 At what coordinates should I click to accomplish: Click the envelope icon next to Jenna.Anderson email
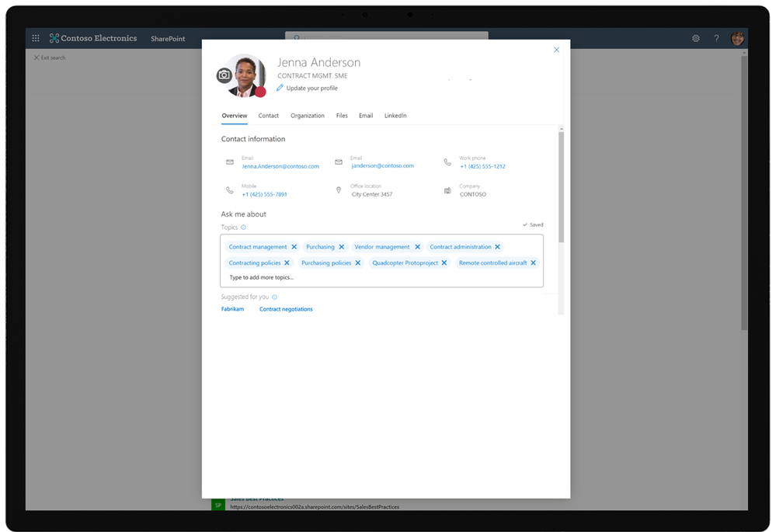230,162
